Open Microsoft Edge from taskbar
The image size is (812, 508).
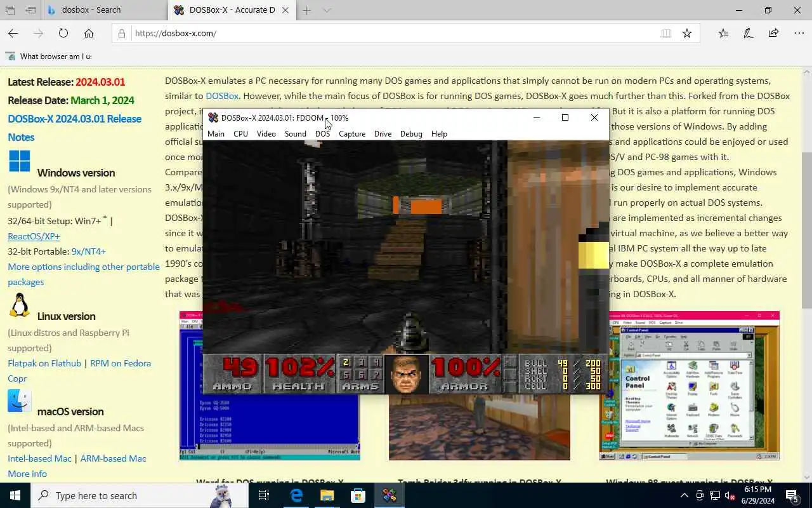tap(296, 495)
